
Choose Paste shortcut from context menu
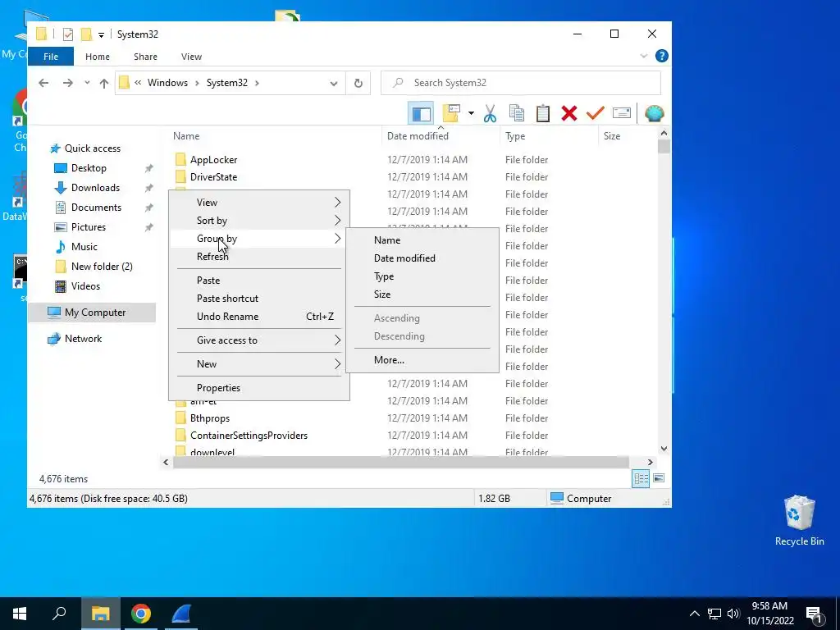pos(259,299)
